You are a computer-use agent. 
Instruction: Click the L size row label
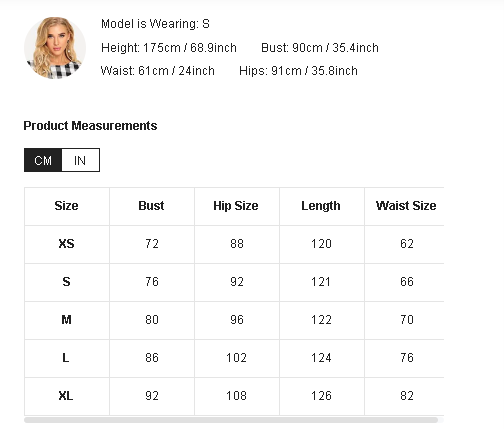[66, 358]
